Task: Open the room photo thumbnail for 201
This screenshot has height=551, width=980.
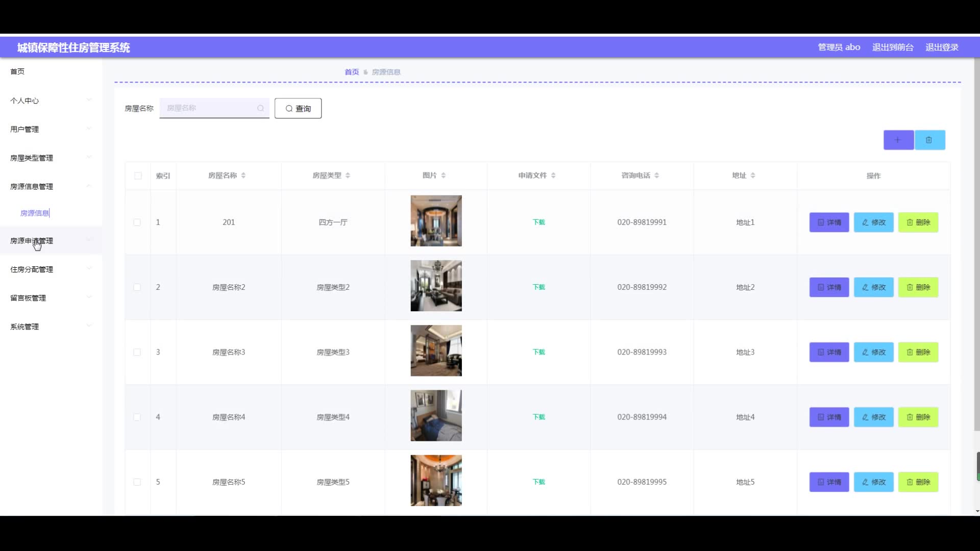Action: (x=436, y=221)
